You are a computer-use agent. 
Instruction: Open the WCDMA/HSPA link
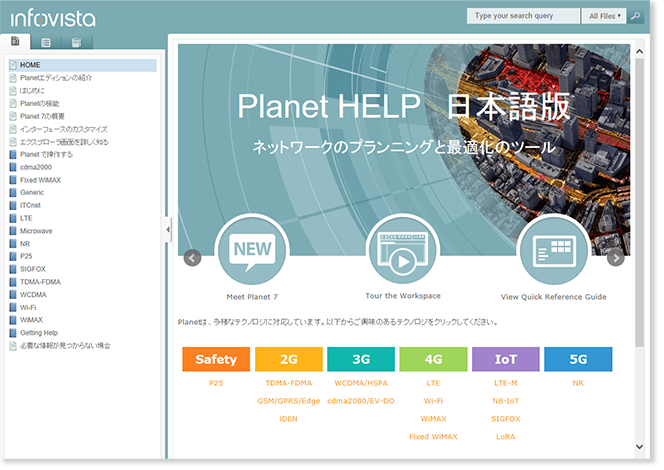coord(361,383)
